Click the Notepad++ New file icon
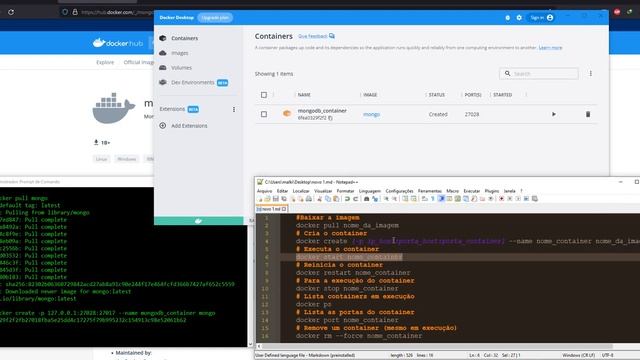The width and height of the screenshot is (640, 360). pos(260,199)
